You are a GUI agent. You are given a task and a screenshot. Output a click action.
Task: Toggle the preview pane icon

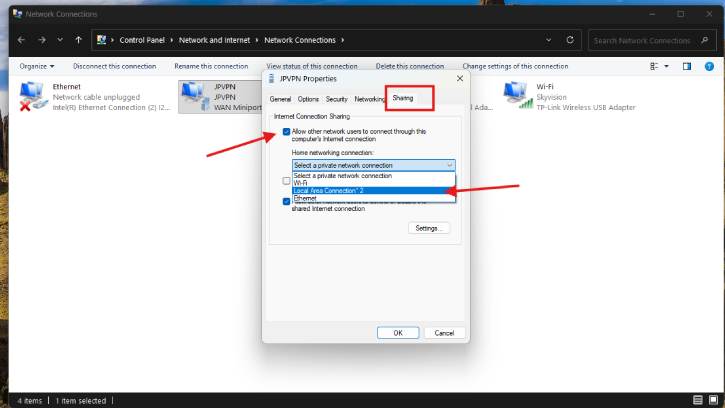tap(687, 67)
